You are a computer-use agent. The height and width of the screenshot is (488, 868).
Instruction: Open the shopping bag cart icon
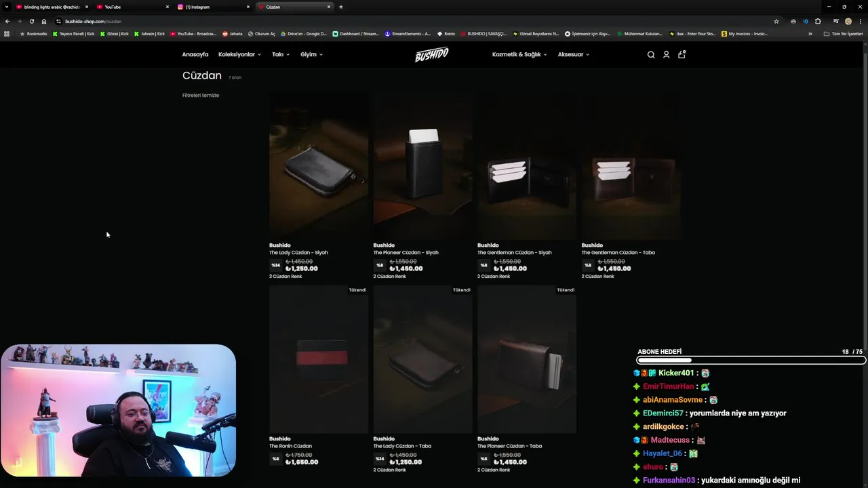click(x=682, y=54)
